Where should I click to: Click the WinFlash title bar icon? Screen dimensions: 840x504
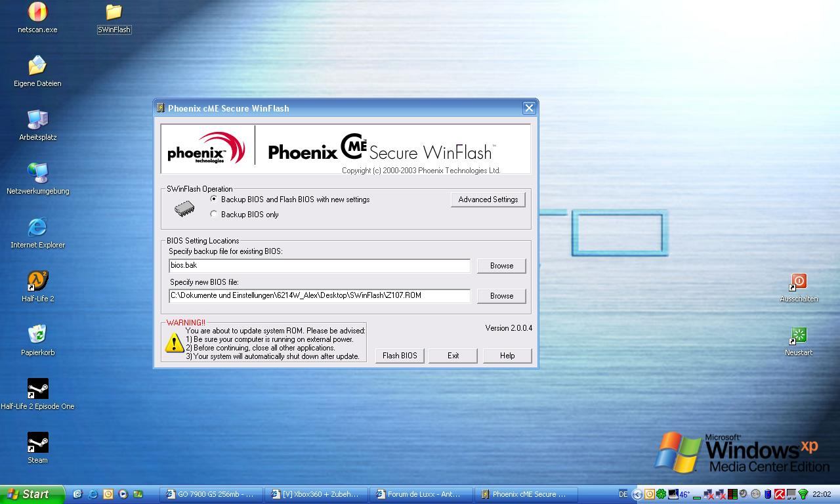coord(160,108)
